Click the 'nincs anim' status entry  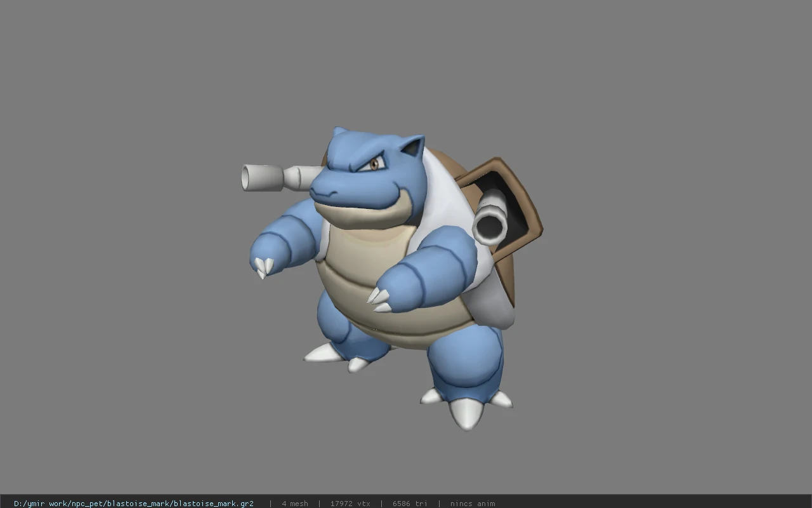pyautogui.click(x=473, y=504)
